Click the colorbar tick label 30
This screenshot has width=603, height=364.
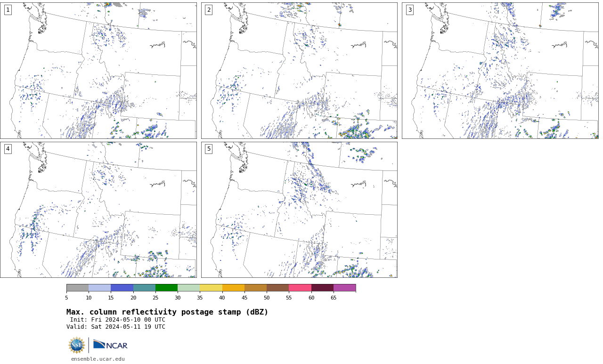(178, 298)
